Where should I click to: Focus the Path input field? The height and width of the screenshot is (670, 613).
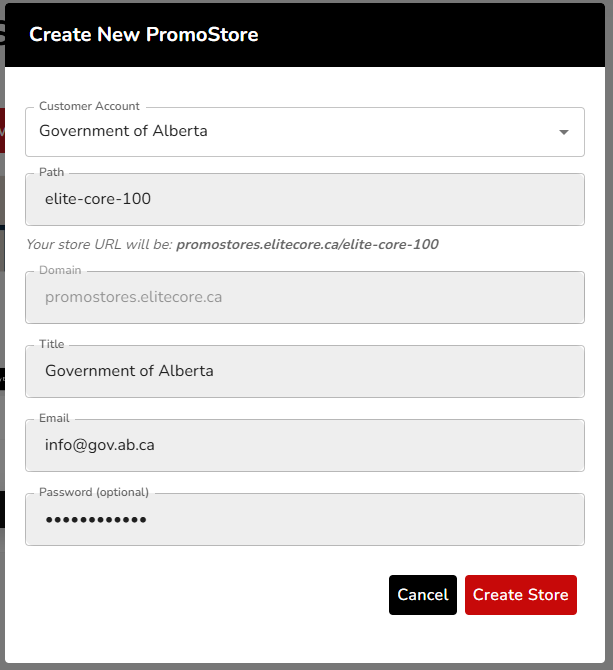tap(304, 199)
